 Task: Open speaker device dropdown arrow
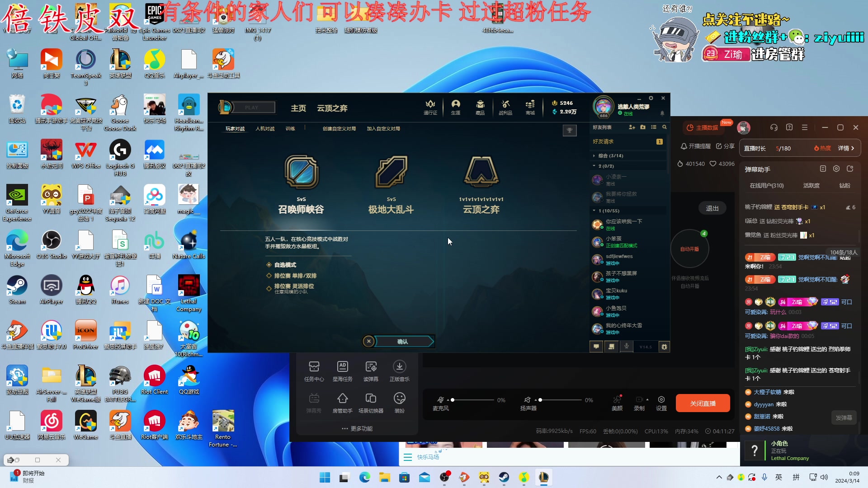(536, 400)
